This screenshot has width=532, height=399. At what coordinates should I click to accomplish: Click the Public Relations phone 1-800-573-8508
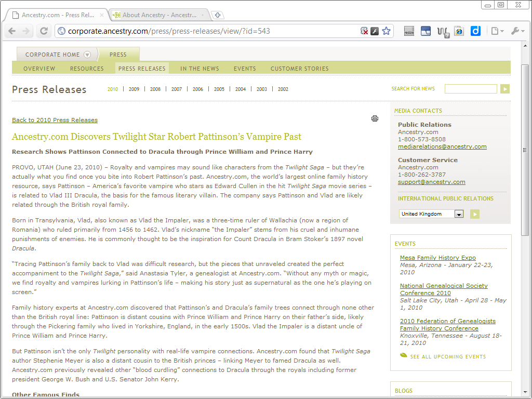(x=422, y=139)
